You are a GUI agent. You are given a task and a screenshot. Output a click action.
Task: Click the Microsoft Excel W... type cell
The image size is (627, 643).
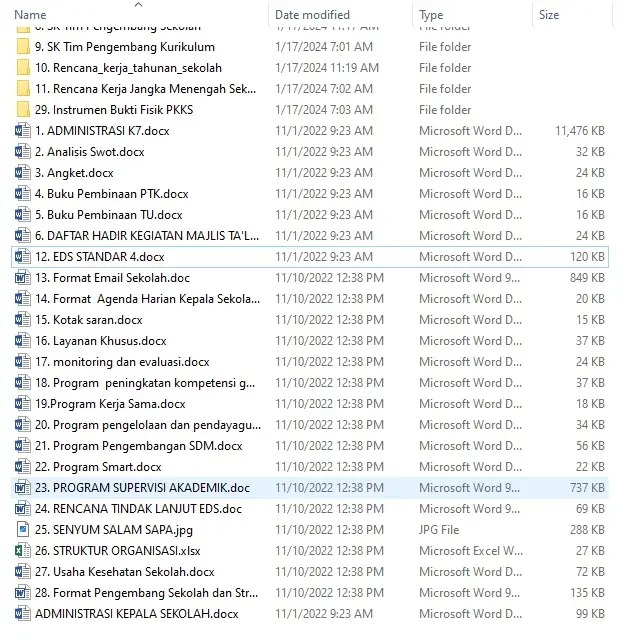(x=471, y=551)
